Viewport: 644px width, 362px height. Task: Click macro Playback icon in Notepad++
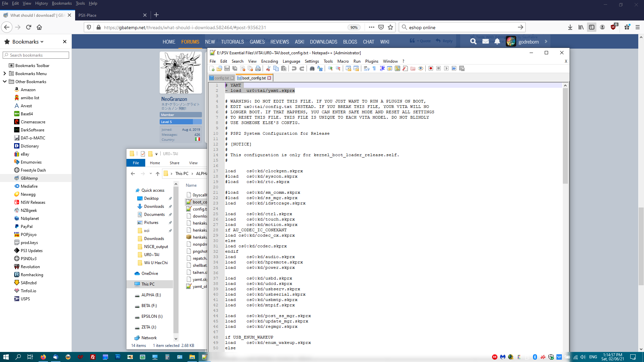click(x=446, y=68)
